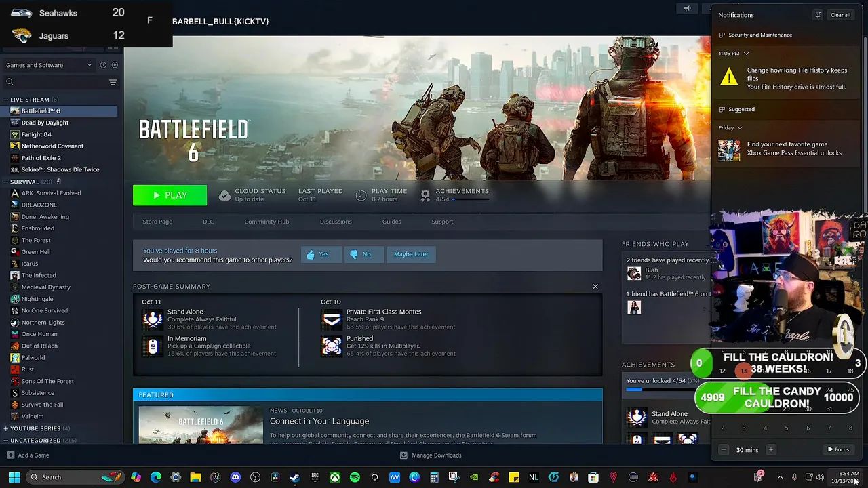Show hidden system tray icons

pyautogui.click(x=780, y=477)
